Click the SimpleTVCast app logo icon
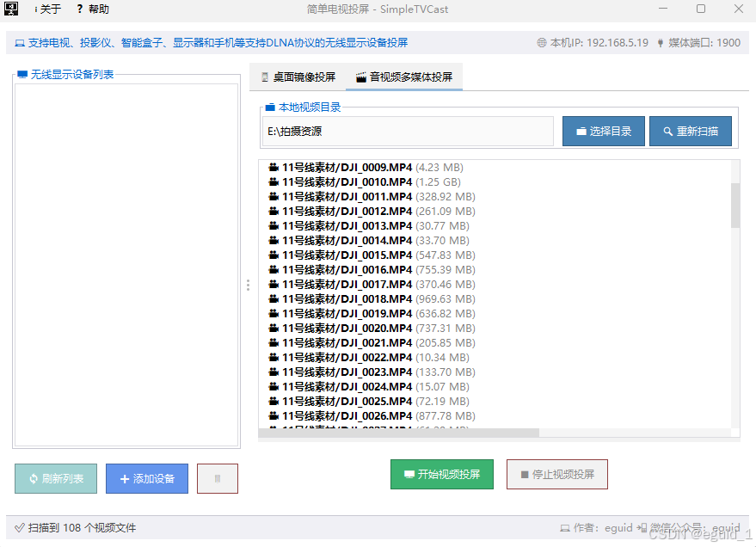Screen dimensions: 756x547 (x=9, y=9)
